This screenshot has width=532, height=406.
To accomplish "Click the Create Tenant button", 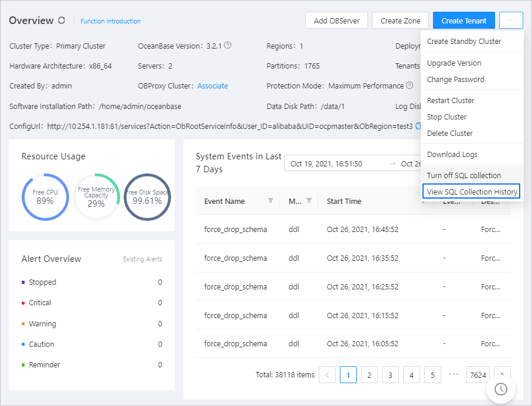I will (463, 21).
